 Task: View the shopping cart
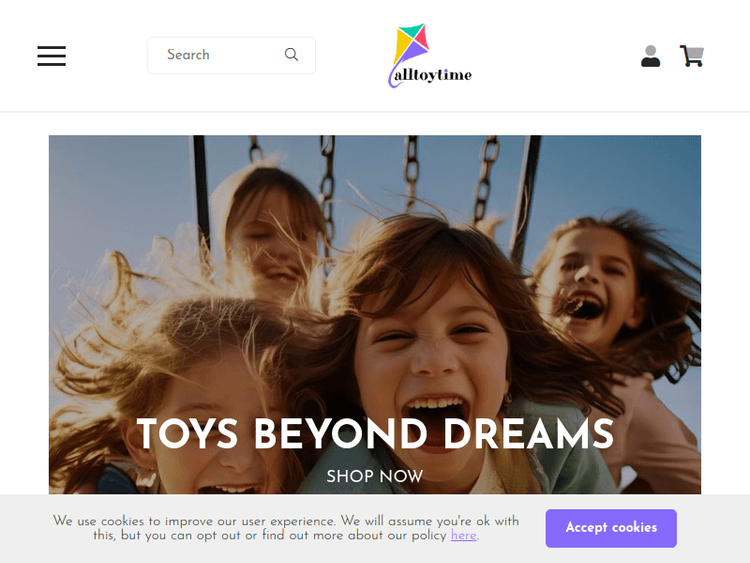click(x=692, y=56)
